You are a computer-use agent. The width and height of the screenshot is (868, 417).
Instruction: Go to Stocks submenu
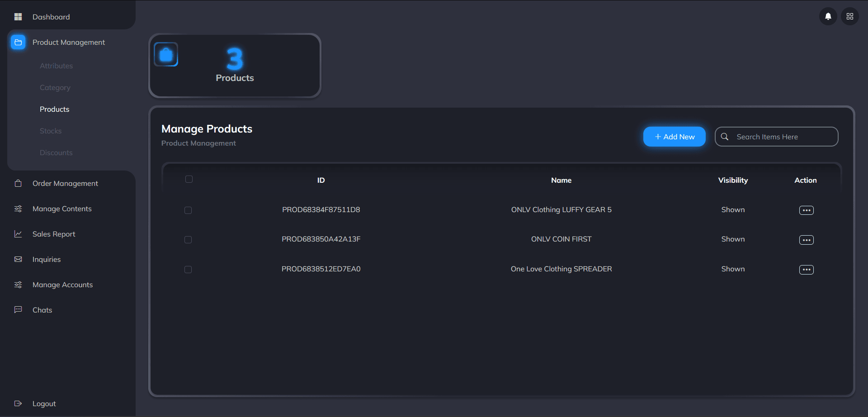pyautogui.click(x=51, y=131)
